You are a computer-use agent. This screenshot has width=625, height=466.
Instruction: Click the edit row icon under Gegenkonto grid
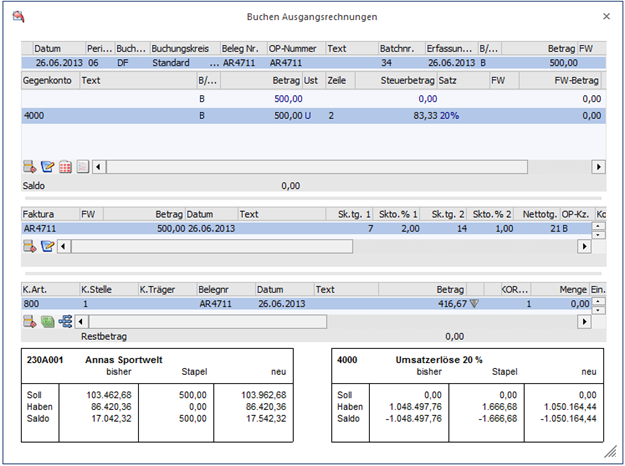47,167
